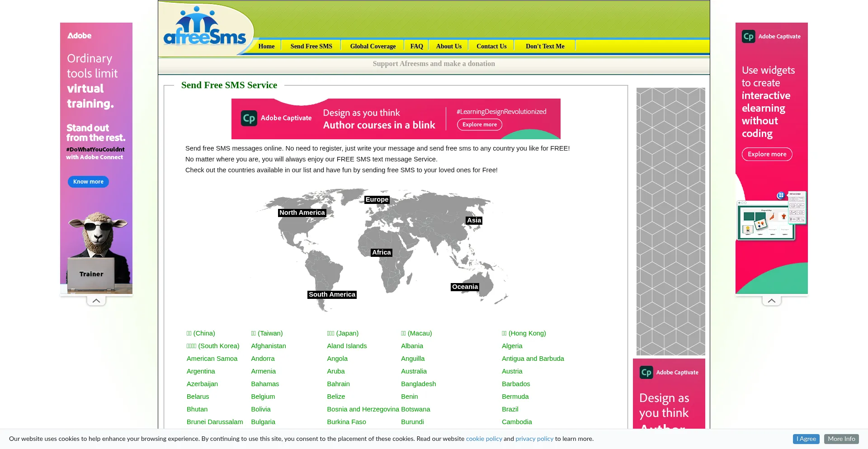
Task: Select the Oceania map label
Action: [x=465, y=287]
